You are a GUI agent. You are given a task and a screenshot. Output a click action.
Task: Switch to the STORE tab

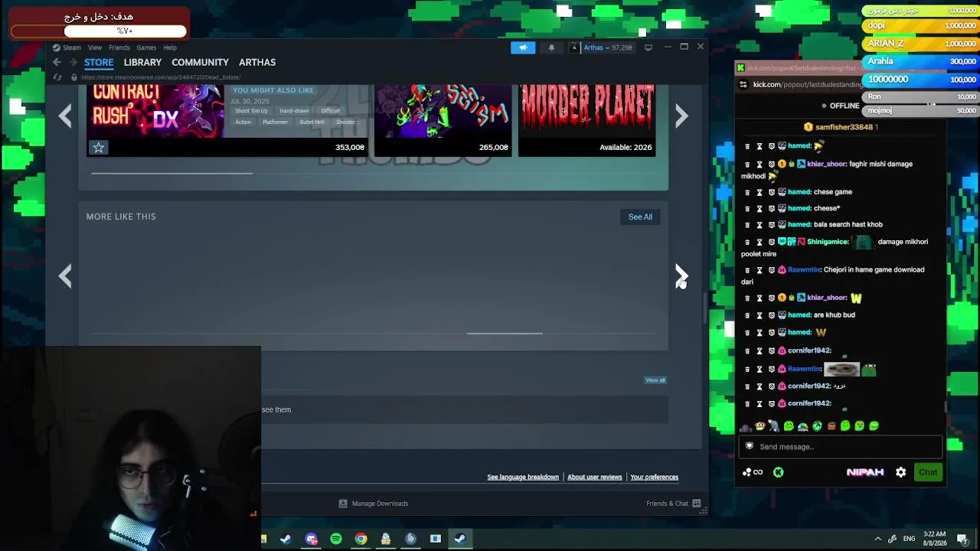(x=99, y=62)
